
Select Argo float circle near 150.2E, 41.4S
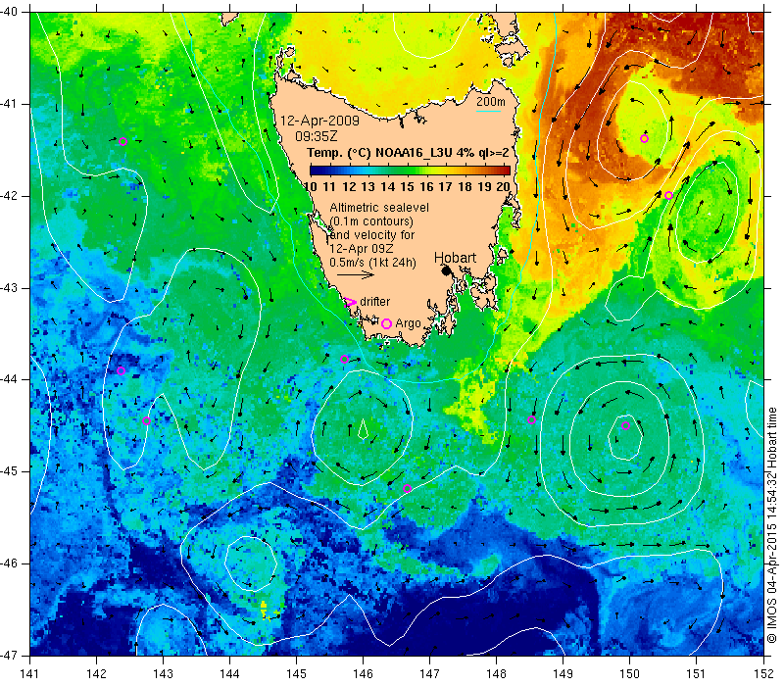(x=644, y=138)
